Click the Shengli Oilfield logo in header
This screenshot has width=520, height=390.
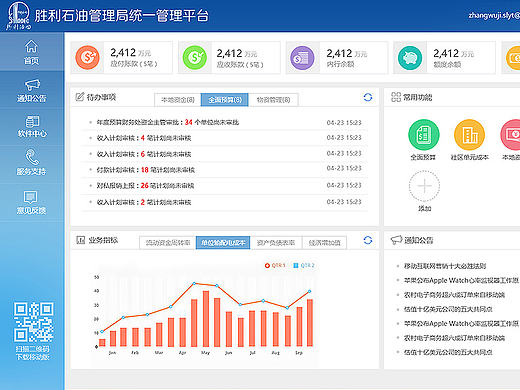(19, 15)
